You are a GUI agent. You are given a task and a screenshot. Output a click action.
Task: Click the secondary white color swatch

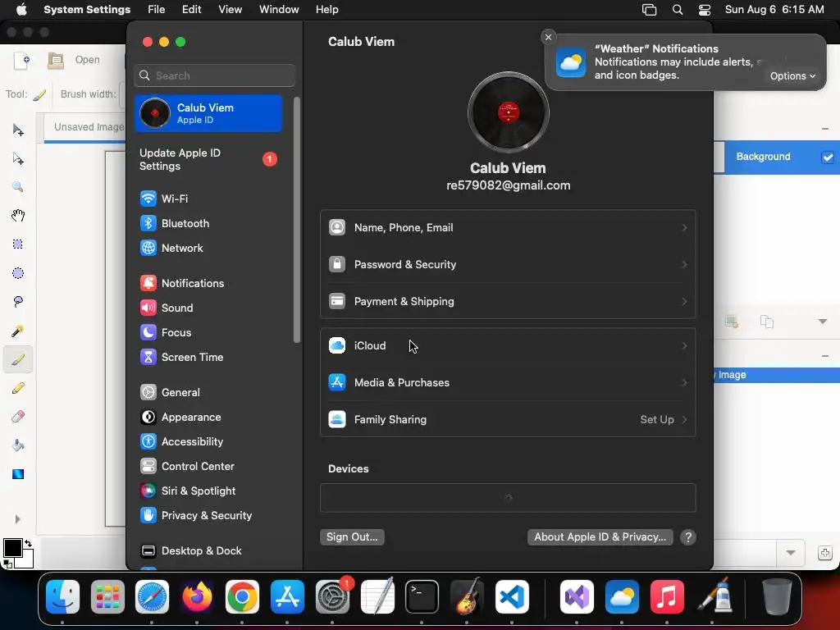[x=26, y=559]
